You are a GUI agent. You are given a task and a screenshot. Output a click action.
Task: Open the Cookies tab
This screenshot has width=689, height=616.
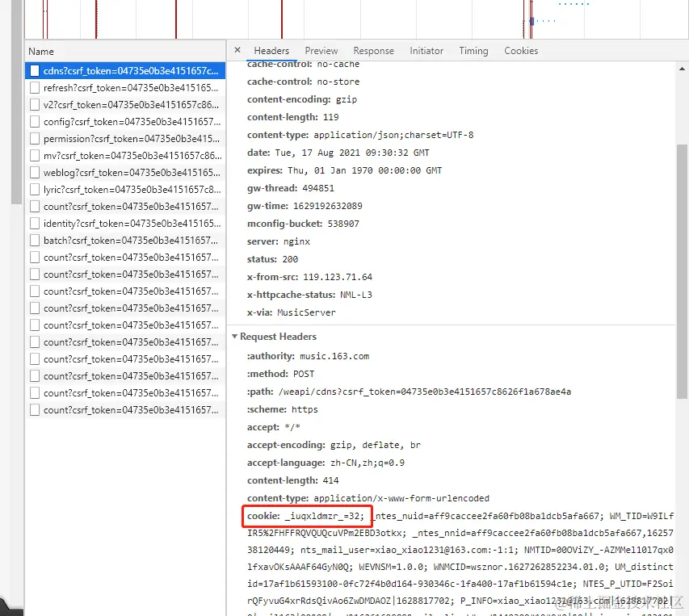(x=521, y=51)
